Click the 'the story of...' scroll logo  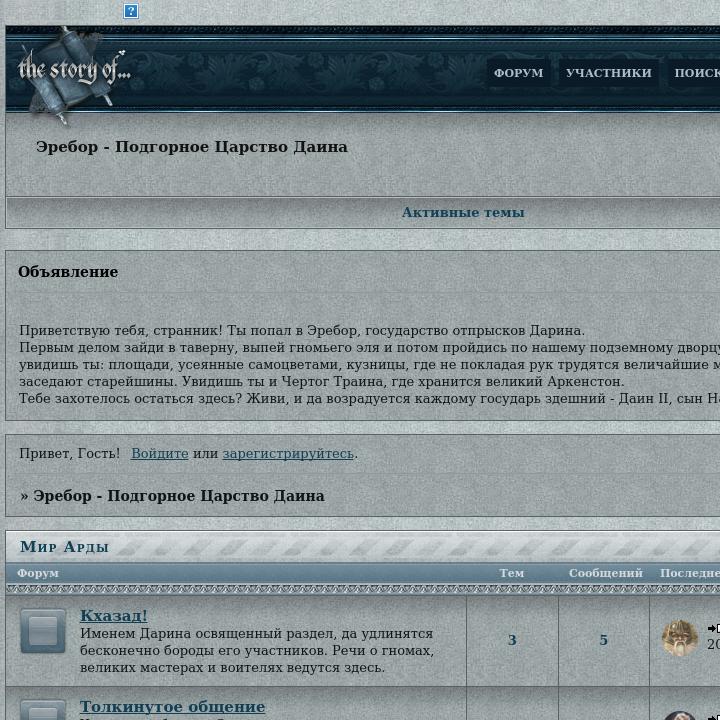73,73
